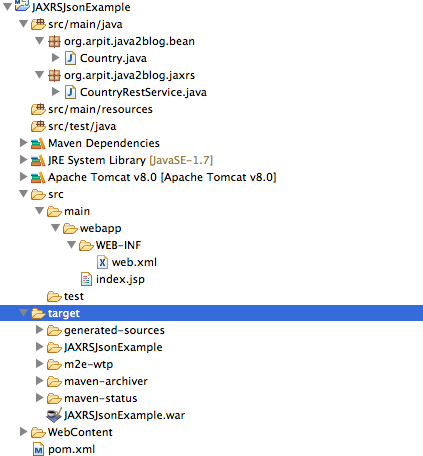Click the Country.java file icon
The image size is (423, 456).
click(x=70, y=58)
